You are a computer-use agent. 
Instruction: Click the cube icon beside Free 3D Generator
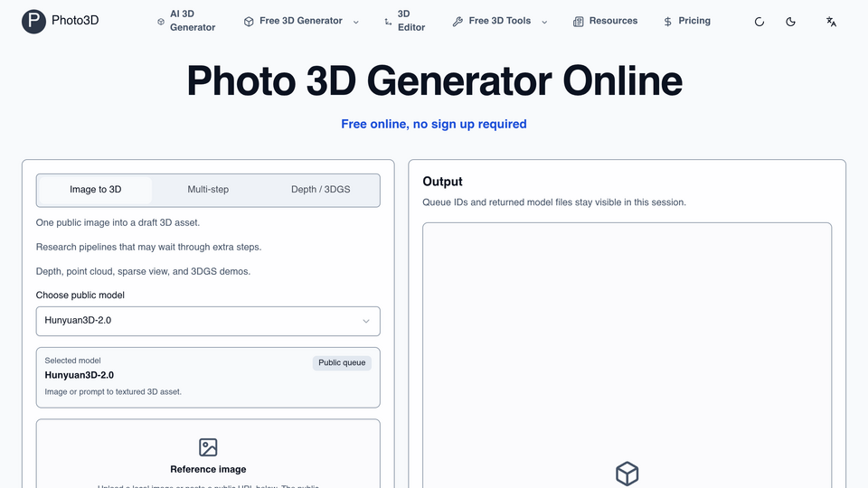[x=250, y=22]
